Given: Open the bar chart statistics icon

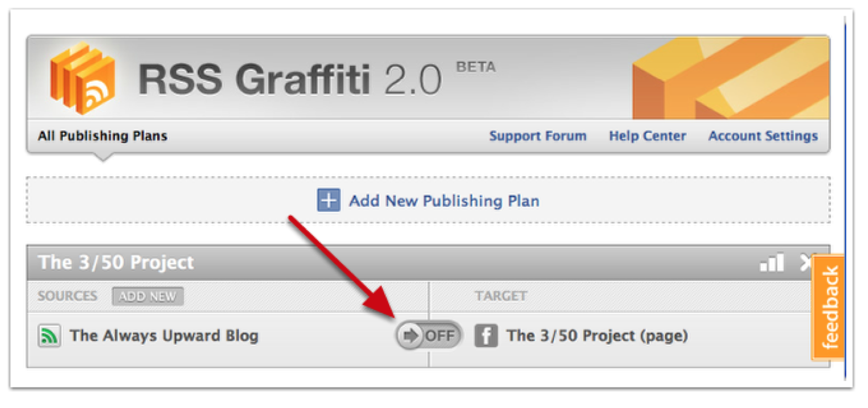Looking at the screenshot, I should click(x=772, y=263).
